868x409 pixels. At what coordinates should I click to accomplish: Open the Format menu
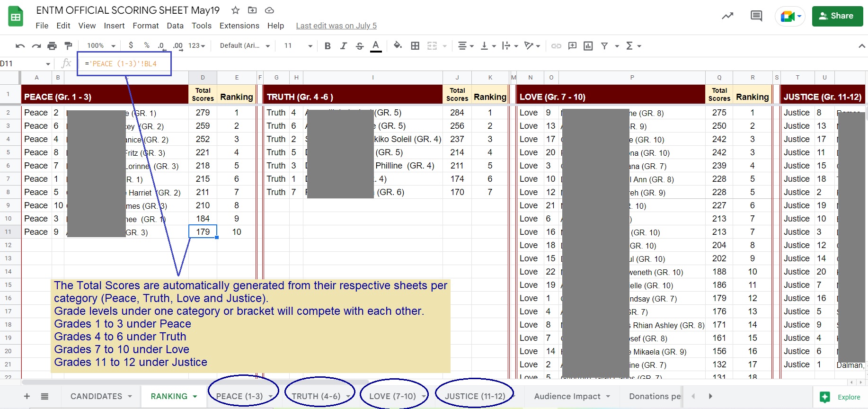click(x=146, y=26)
